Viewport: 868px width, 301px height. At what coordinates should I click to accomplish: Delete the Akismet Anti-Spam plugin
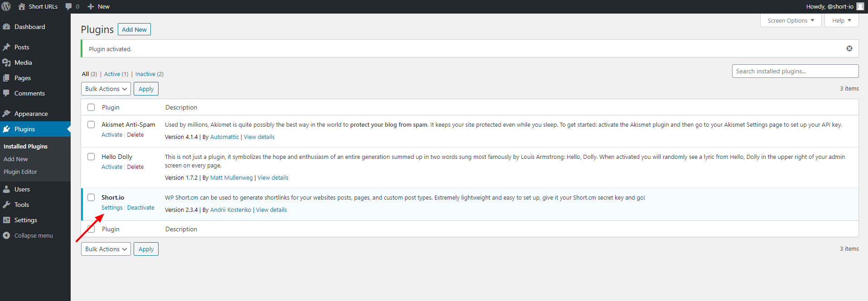(135, 135)
